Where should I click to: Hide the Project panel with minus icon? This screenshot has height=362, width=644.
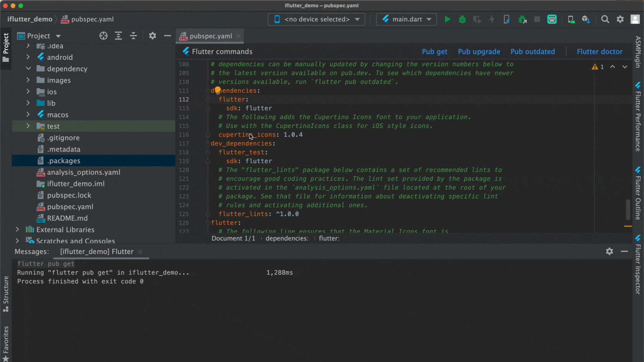pyautogui.click(x=168, y=36)
